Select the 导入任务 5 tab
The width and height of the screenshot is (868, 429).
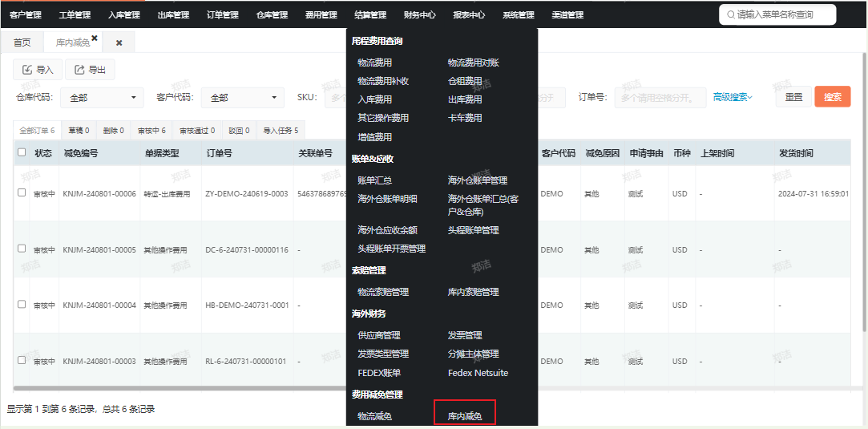(x=281, y=131)
